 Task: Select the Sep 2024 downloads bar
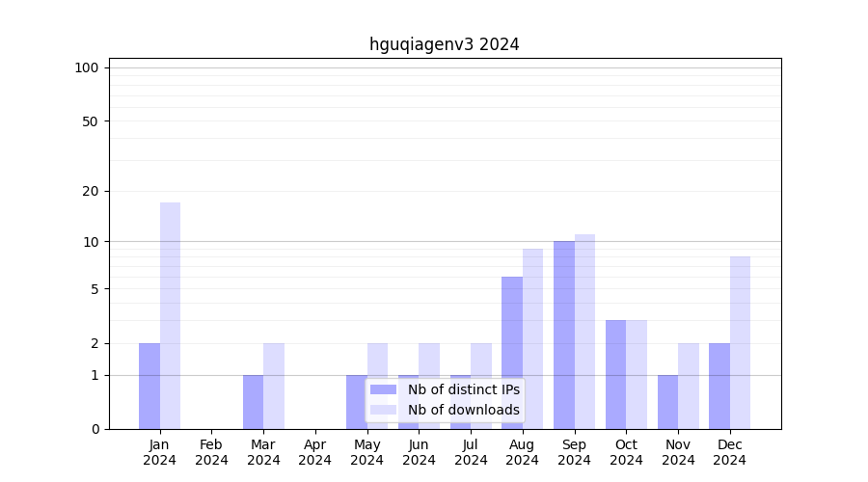584,332
